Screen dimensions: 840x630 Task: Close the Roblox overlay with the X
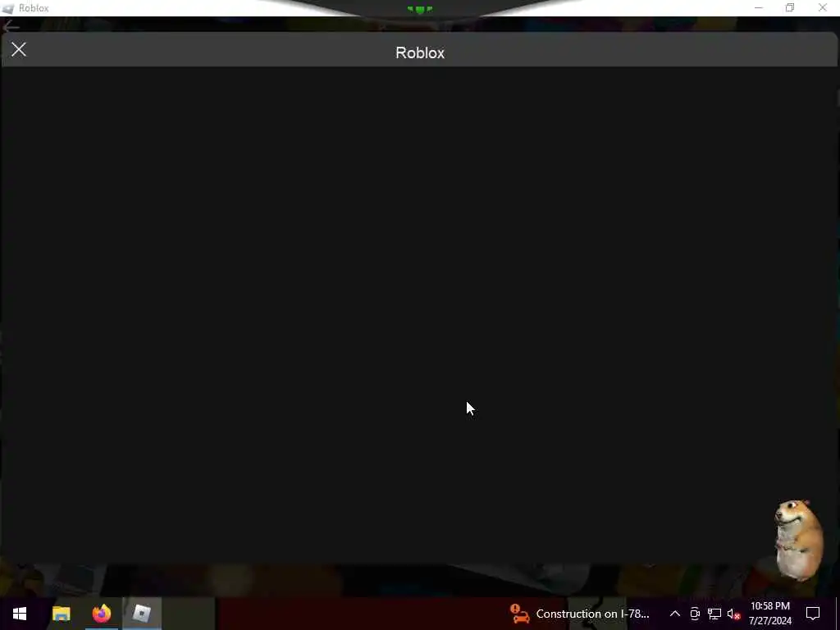(x=19, y=50)
